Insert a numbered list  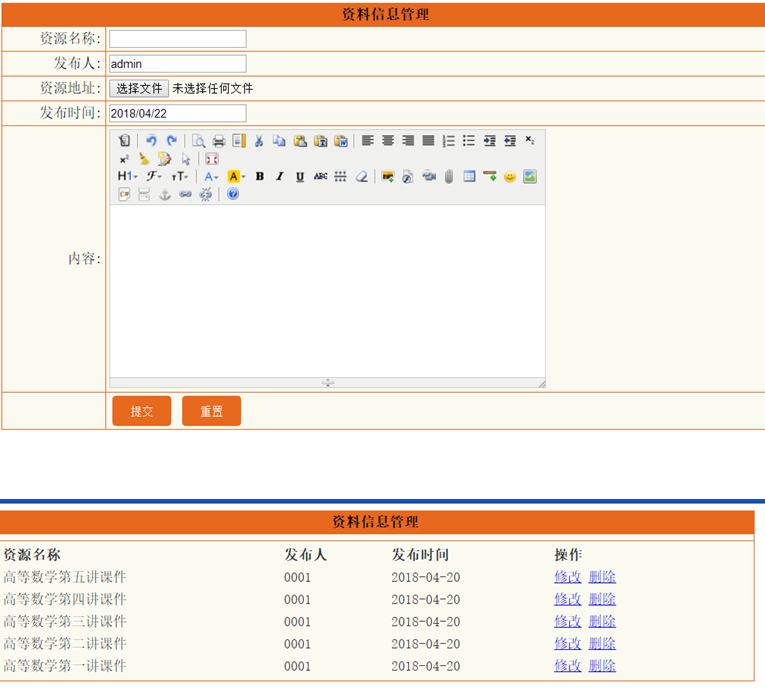tap(449, 141)
